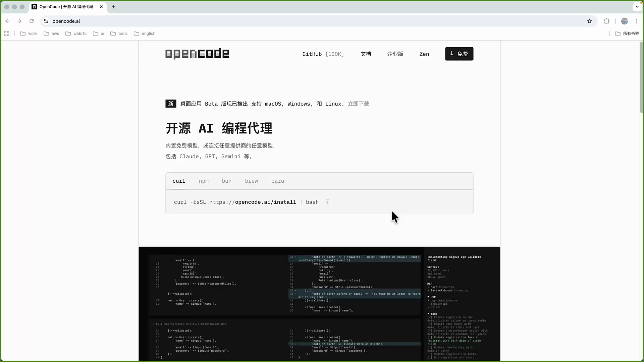This screenshot has width=644, height=362.
Task: Click the page vertical scrollbar
Action: click(641, 77)
